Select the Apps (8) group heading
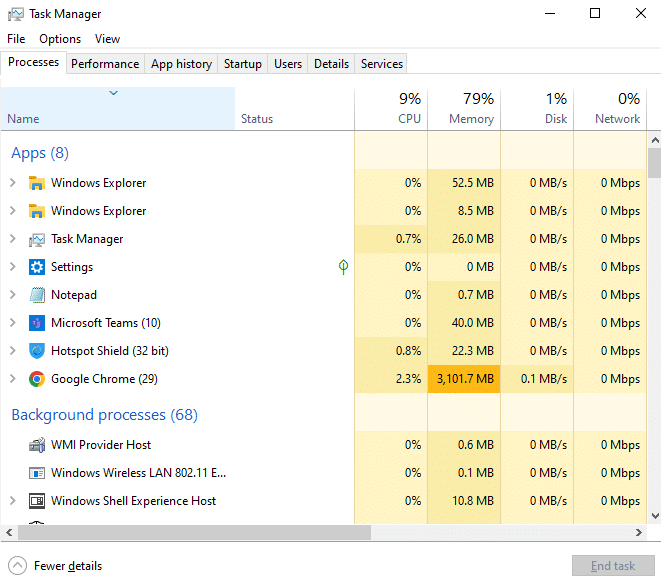The height and width of the screenshot is (583, 661). [x=40, y=153]
